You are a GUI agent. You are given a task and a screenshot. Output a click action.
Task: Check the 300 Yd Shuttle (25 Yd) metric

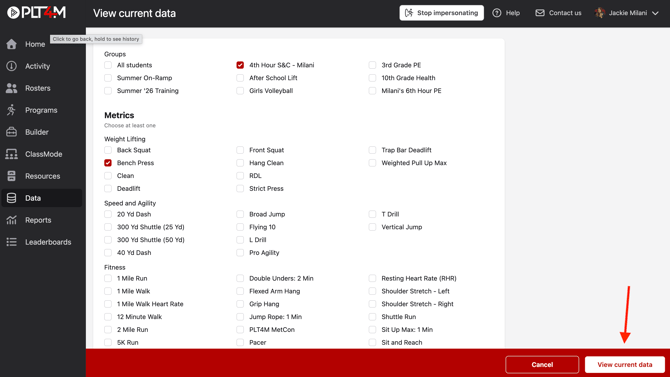(108, 227)
